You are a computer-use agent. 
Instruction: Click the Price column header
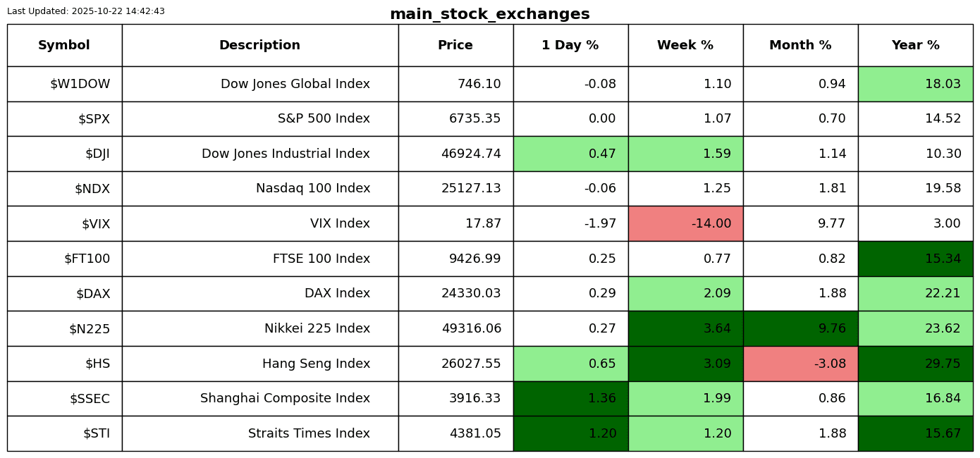click(x=455, y=45)
